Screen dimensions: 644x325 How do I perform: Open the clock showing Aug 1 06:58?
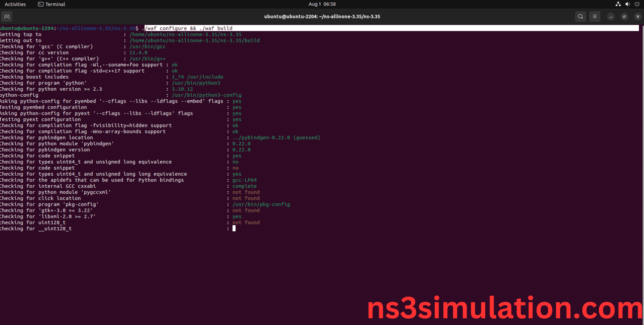point(322,4)
